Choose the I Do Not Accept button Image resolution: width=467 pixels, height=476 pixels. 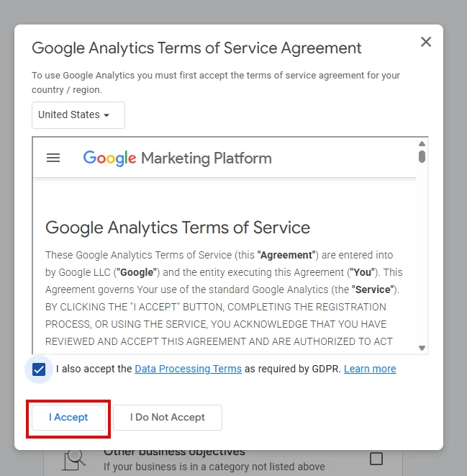click(167, 417)
